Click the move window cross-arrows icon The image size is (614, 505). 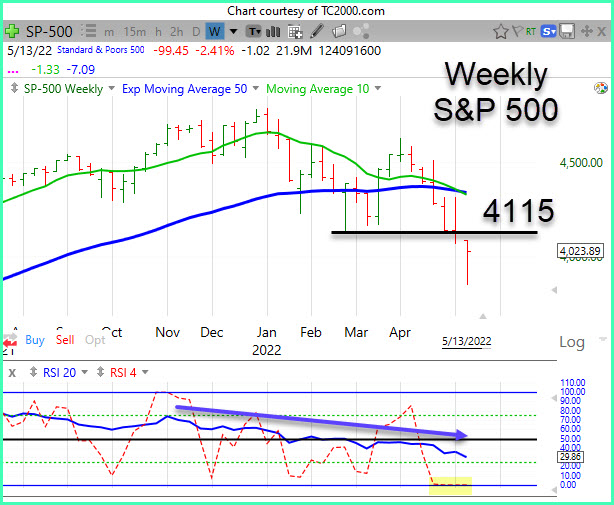coord(586,31)
